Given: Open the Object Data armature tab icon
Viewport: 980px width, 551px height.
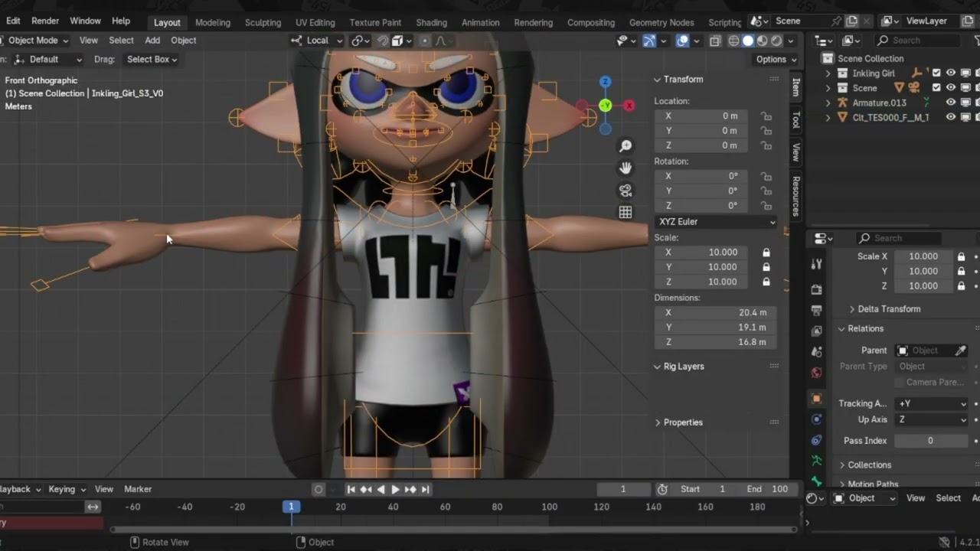Looking at the screenshot, I should pyautogui.click(x=816, y=461).
